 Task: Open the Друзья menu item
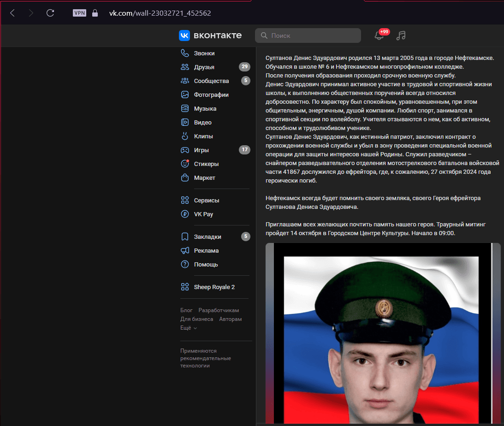click(x=204, y=67)
